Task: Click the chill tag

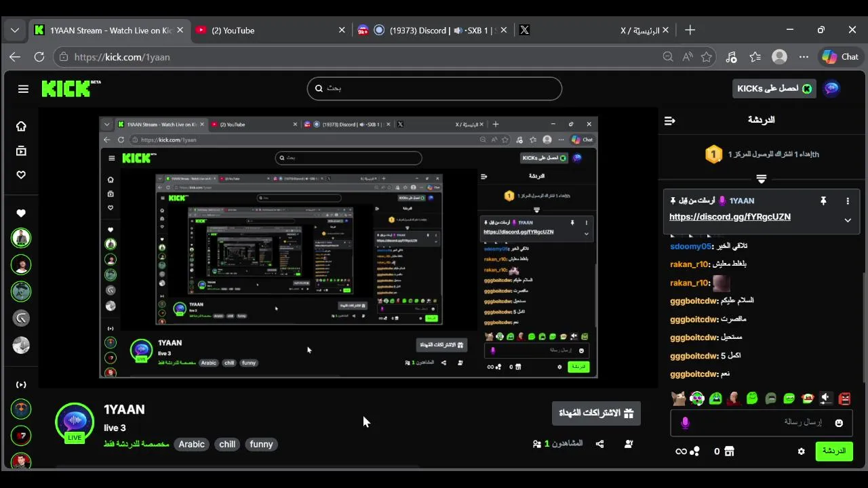Action: point(227,445)
